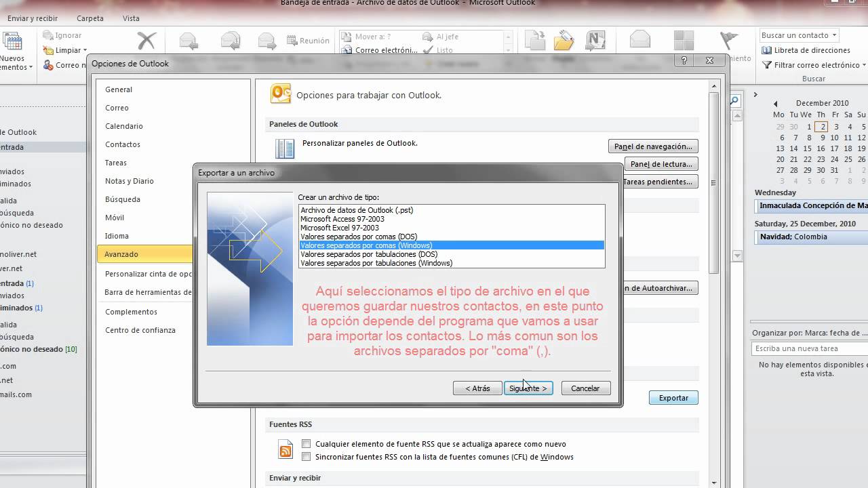Click the Reunión ribbon button

point(308,41)
